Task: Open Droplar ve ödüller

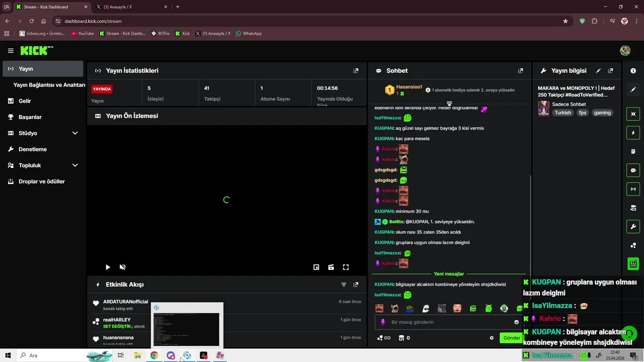Action: pyautogui.click(x=43, y=182)
